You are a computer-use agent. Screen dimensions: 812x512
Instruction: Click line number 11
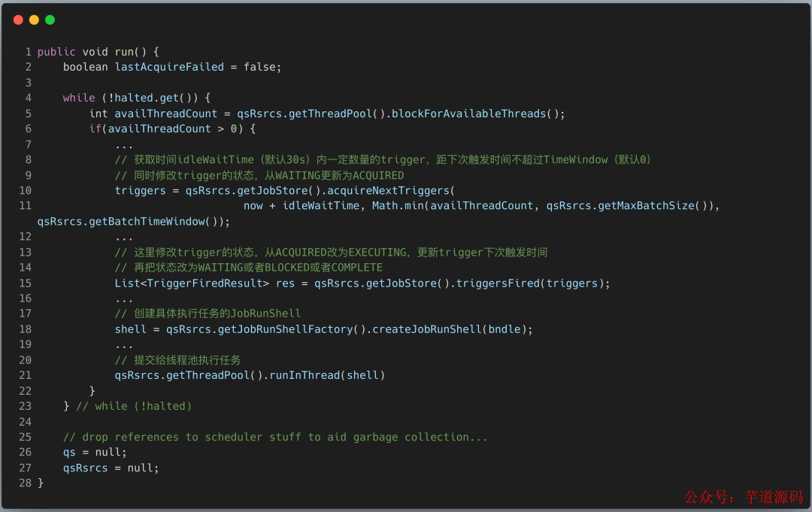click(x=25, y=205)
